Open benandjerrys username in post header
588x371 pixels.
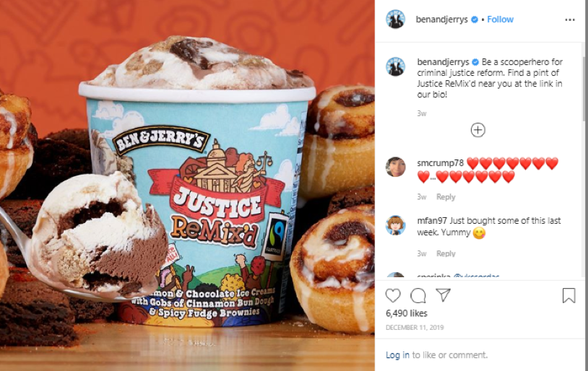point(441,19)
